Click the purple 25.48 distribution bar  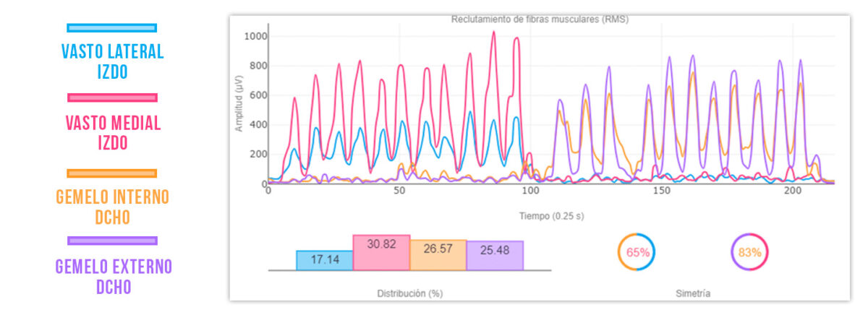coord(495,256)
